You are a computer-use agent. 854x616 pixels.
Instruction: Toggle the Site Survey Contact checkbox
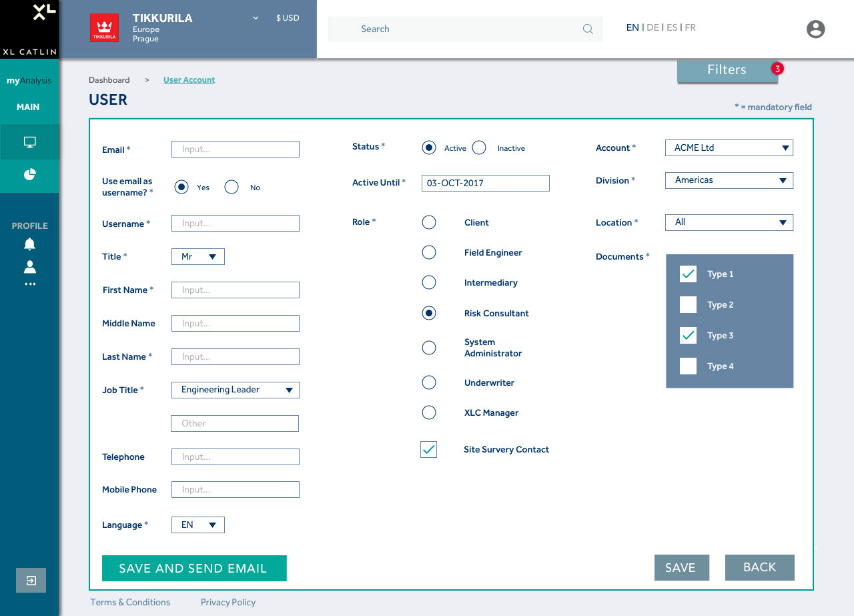pyautogui.click(x=429, y=450)
